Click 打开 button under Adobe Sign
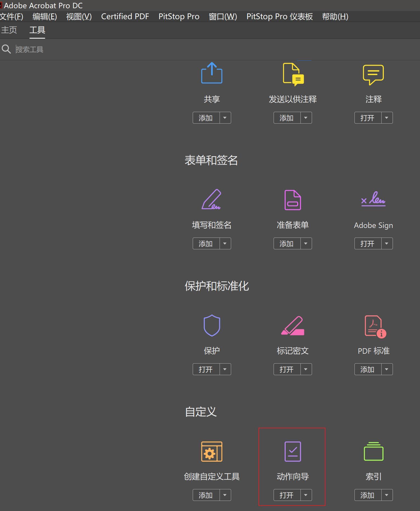420x511 pixels. coord(368,244)
